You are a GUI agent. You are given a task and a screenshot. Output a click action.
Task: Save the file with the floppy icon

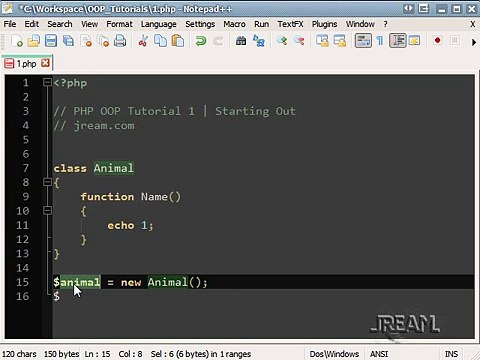(x=51, y=41)
